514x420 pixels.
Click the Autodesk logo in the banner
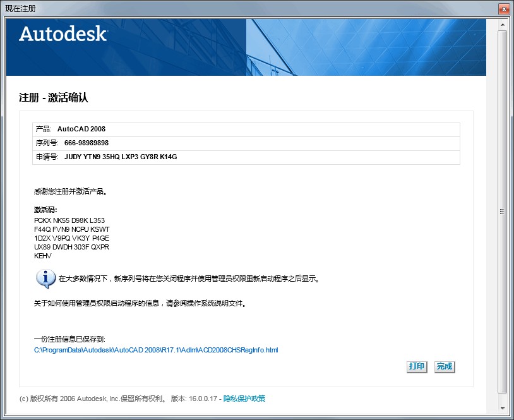click(x=63, y=34)
